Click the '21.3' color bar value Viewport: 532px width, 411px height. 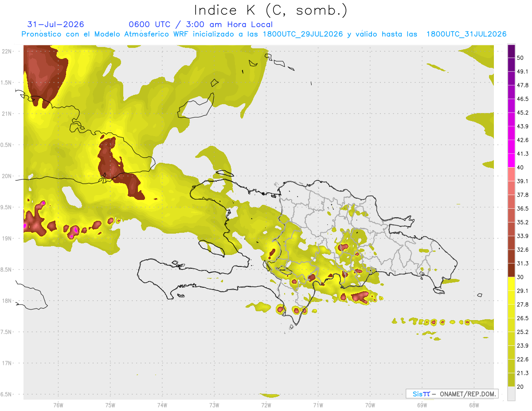[x=523, y=373]
